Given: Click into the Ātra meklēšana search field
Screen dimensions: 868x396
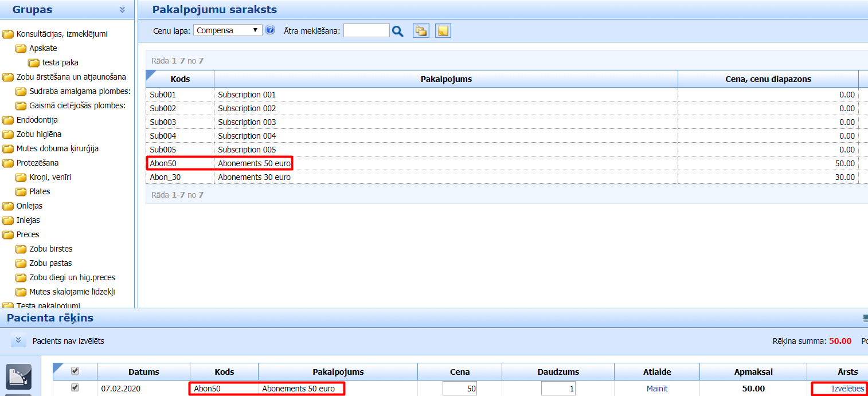Looking at the screenshot, I should [366, 31].
